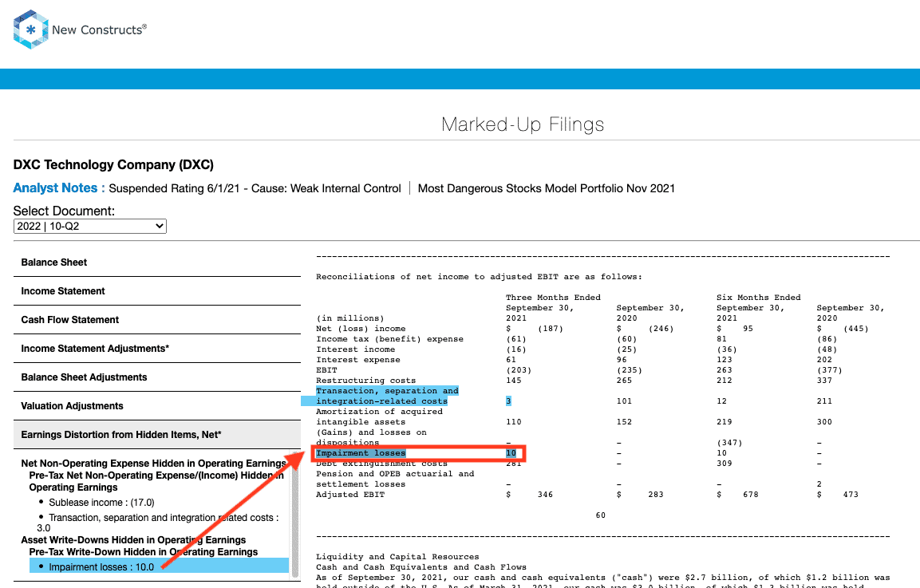Click Amortization of acquired row label

[379, 416]
